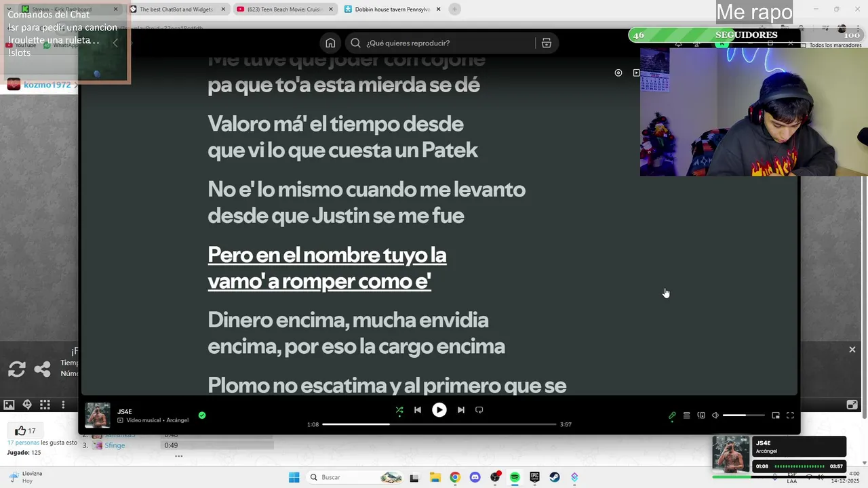Toggle the lyrics microphone icon

[672, 415]
